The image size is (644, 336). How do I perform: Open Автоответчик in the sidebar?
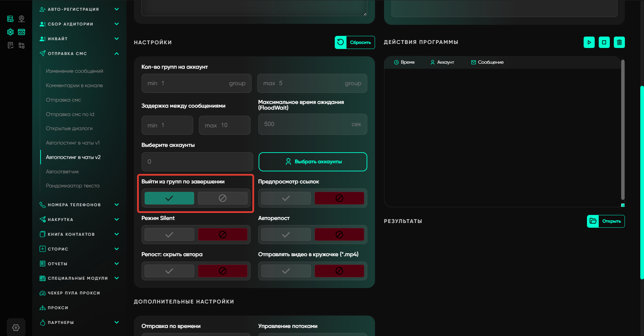(62, 172)
